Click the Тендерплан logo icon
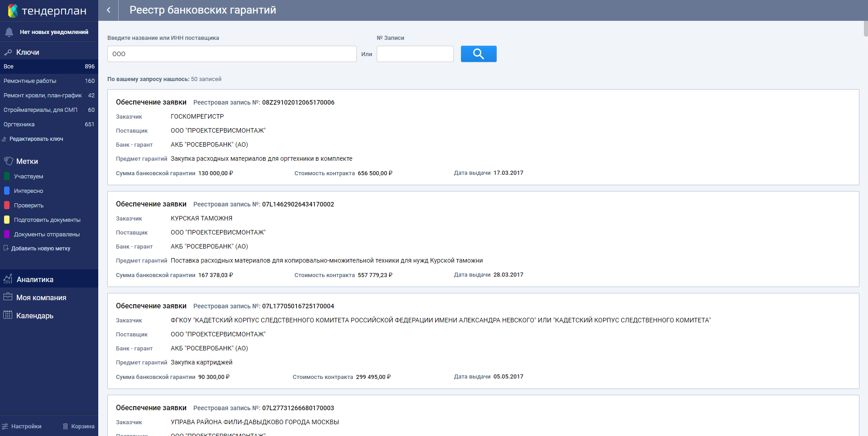The width and height of the screenshot is (868, 436). coord(13,10)
